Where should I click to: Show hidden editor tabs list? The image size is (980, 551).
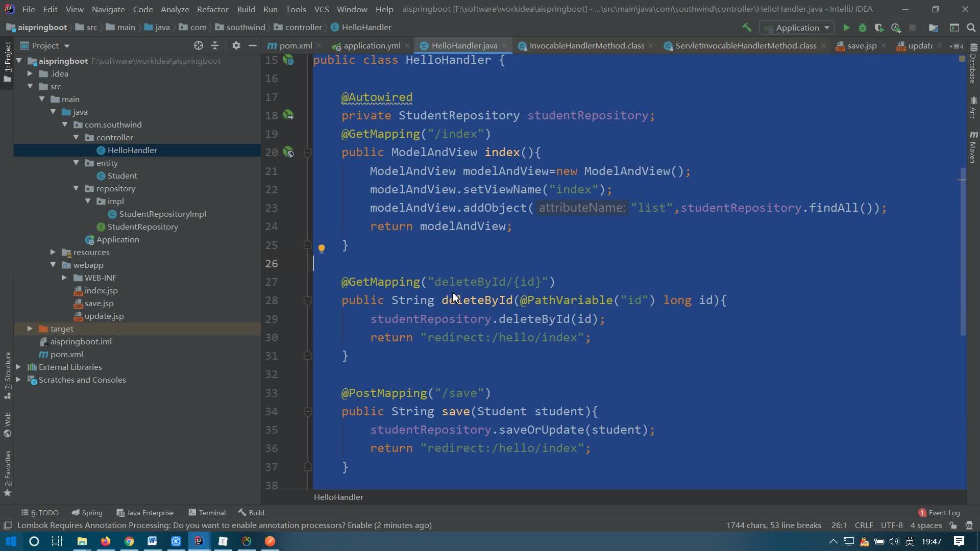[956, 46]
